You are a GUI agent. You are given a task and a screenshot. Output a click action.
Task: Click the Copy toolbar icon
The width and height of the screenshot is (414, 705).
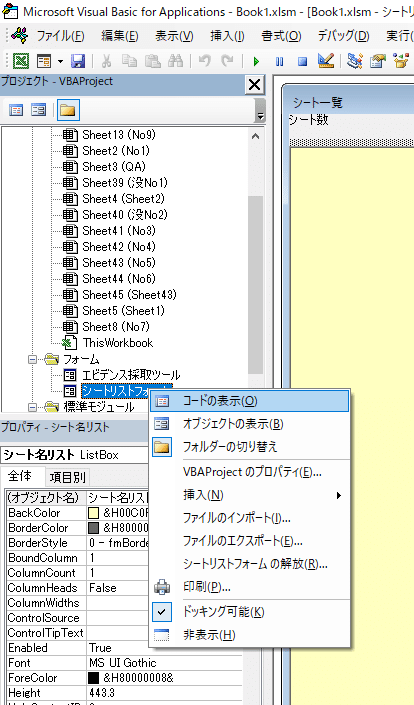coord(129,61)
